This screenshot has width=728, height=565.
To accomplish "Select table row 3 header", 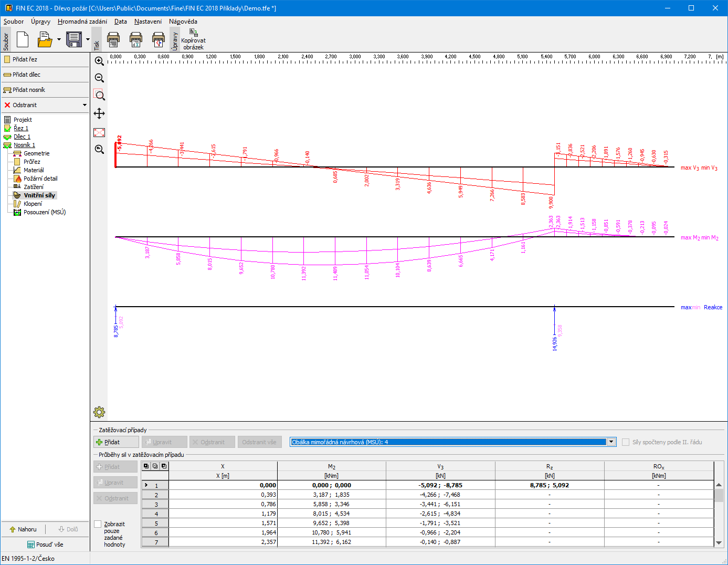I will click(x=155, y=504).
